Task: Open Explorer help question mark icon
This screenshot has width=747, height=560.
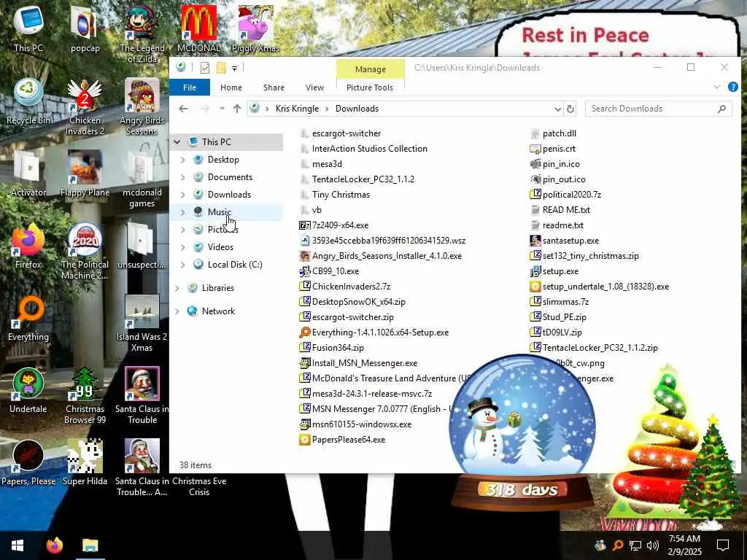Action: coord(732,87)
